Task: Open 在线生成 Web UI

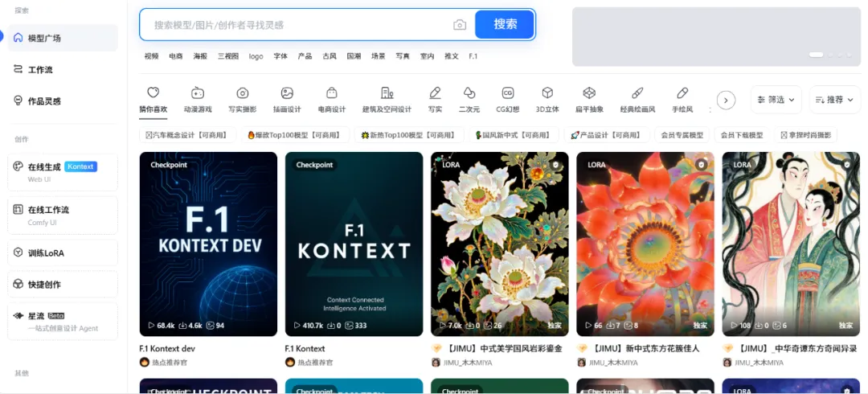Action: (x=63, y=172)
